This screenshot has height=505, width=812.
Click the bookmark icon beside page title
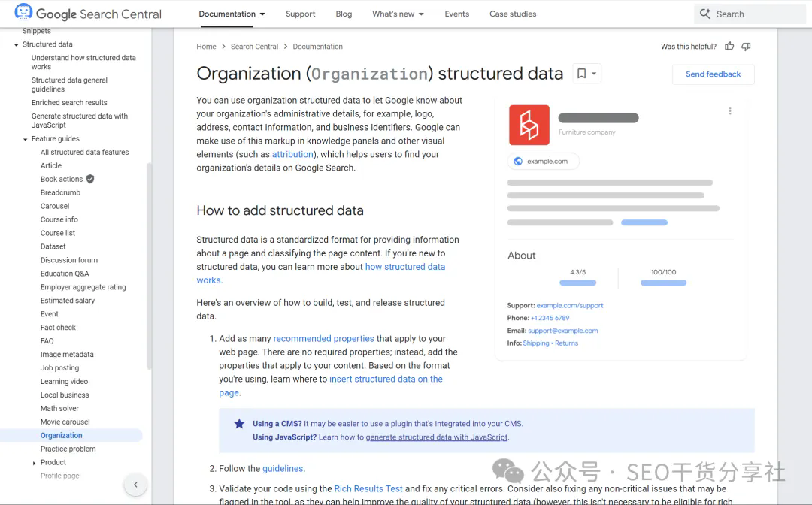[x=581, y=74]
